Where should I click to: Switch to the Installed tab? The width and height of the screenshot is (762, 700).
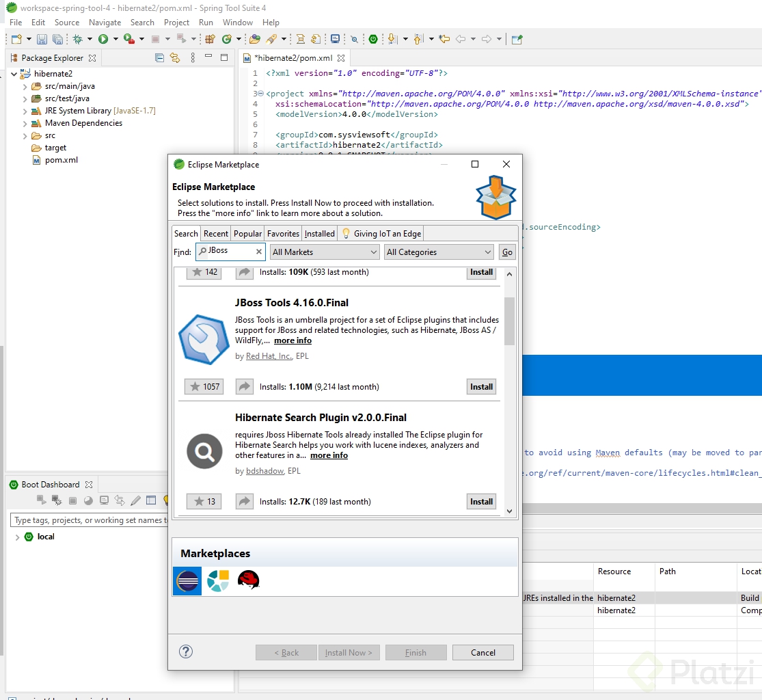pos(319,233)
